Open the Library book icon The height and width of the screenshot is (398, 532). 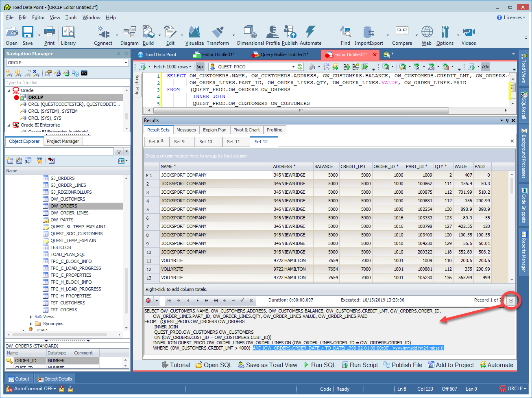point(68,32)
